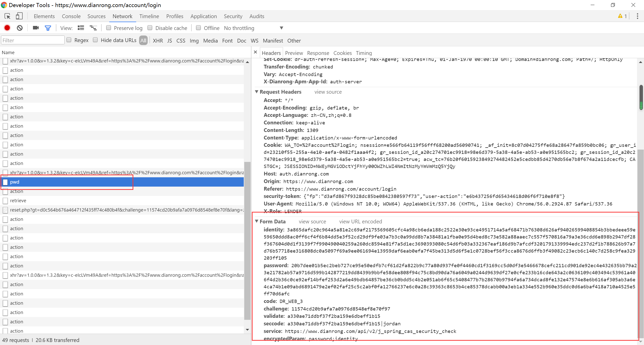Select the inspect element cursor icon
The image size is (644, 345).
tap(7, 16)
